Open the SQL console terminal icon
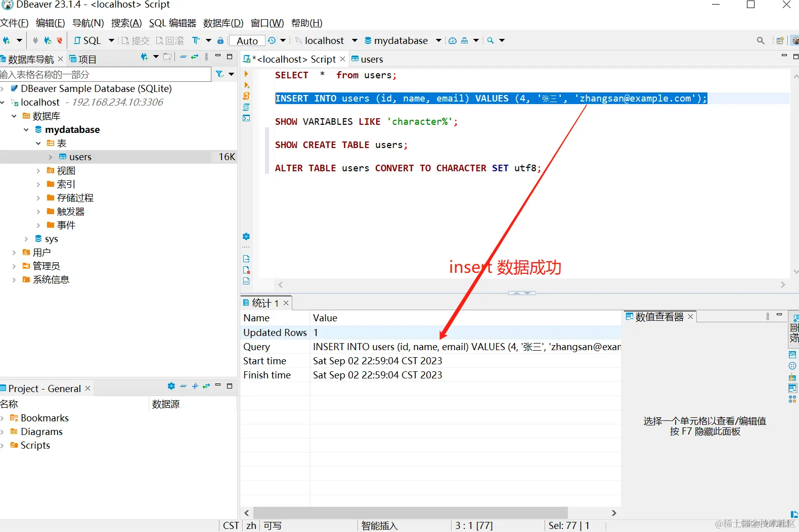Viewport: 799px width, 532px height. click(246, 118)
